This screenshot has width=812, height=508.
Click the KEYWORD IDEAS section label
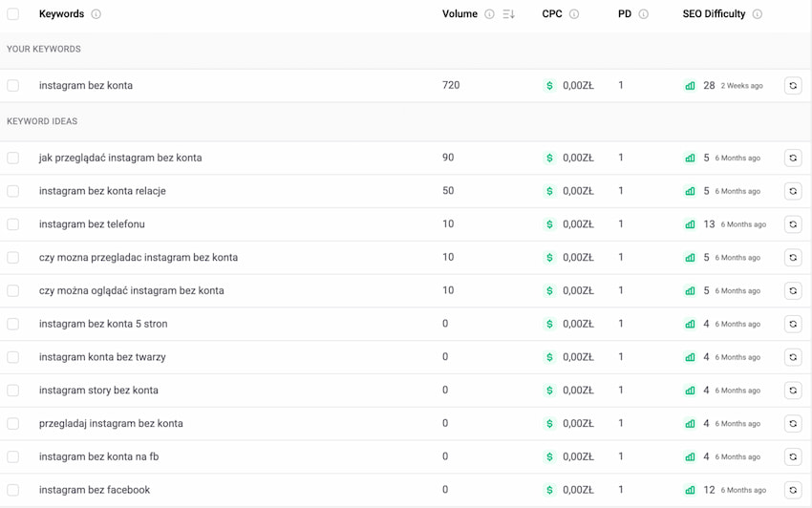click(42, 121)
